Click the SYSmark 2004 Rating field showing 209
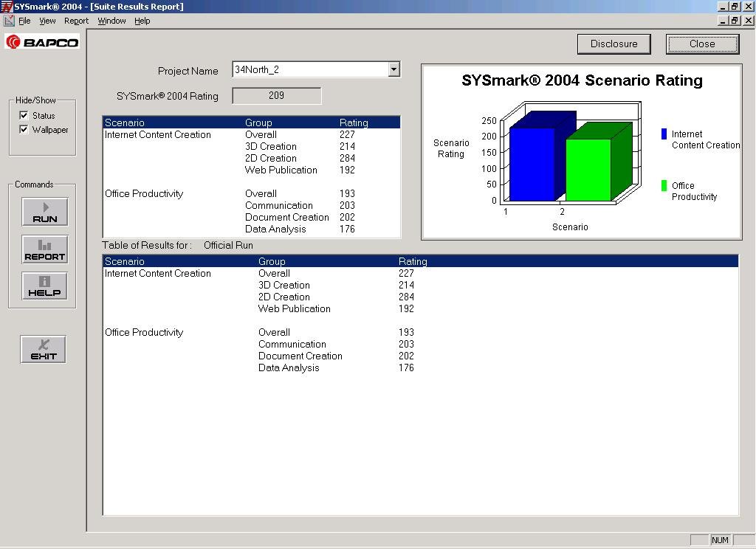756x549 pixels. (x=276, y=95)
